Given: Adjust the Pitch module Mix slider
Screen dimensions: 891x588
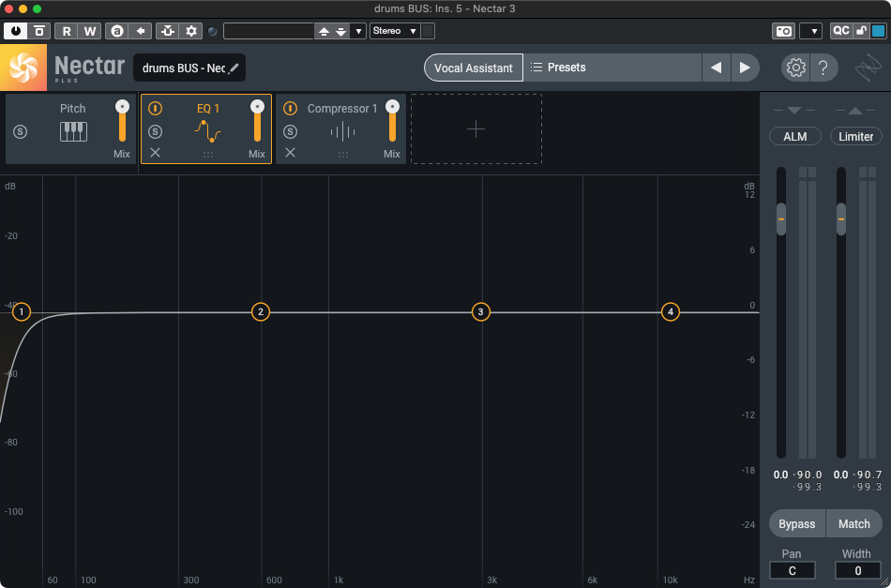Looking at the screenshot, I should pos(122,121).
